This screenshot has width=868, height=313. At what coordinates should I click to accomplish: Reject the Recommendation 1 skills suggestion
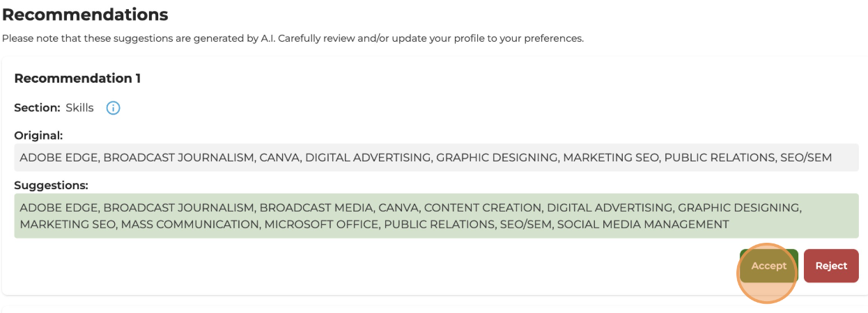(830, 266)
